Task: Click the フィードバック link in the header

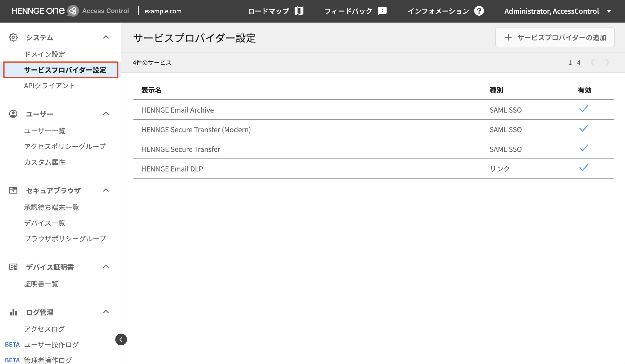Action: [349, 11]
